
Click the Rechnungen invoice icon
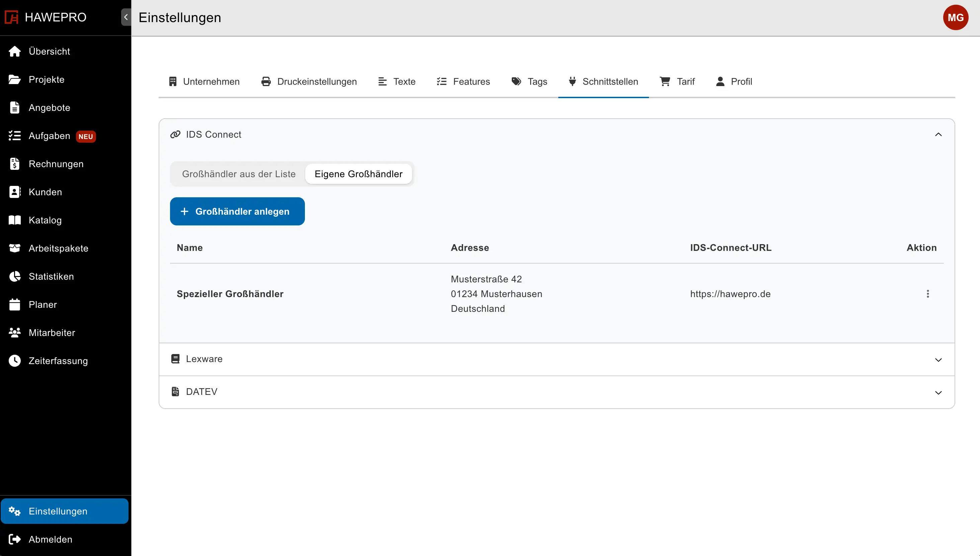click(x=14, y=164)
